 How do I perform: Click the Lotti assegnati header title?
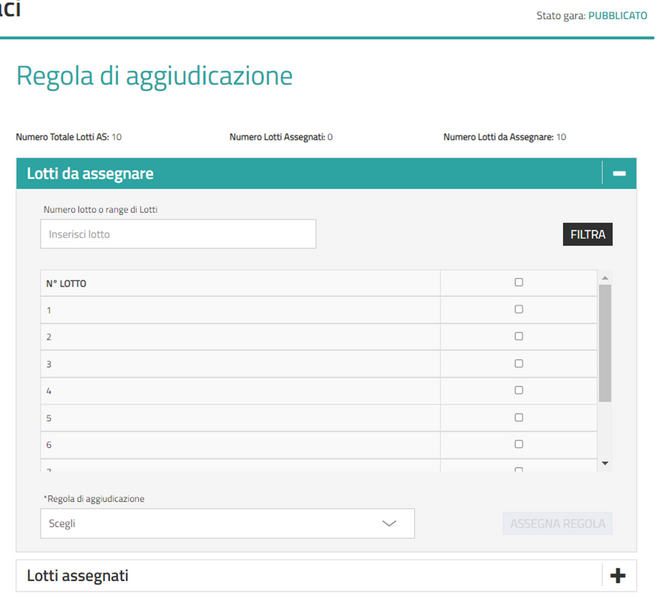pyautogui.click(x=77, y=575)
